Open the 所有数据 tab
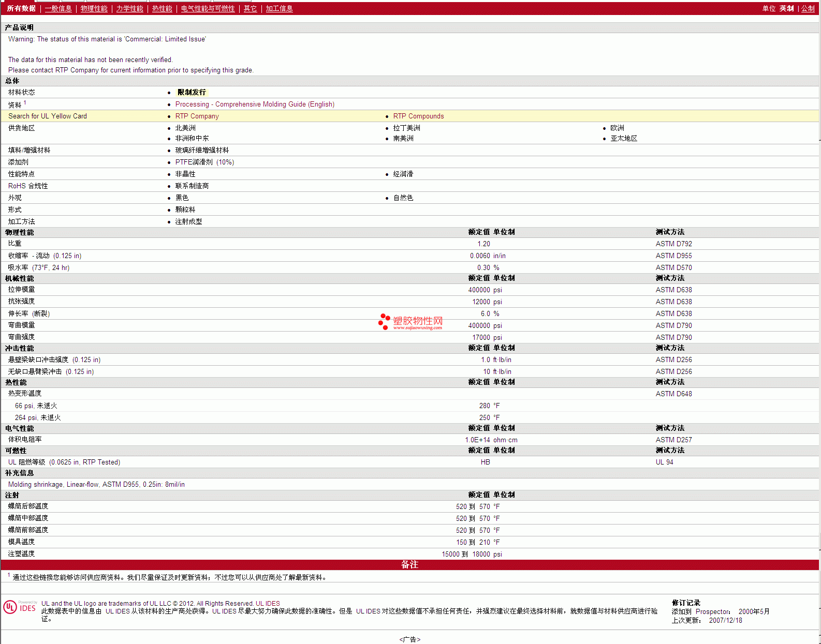This screenshot has width=821, height=644. click(21, 9)
